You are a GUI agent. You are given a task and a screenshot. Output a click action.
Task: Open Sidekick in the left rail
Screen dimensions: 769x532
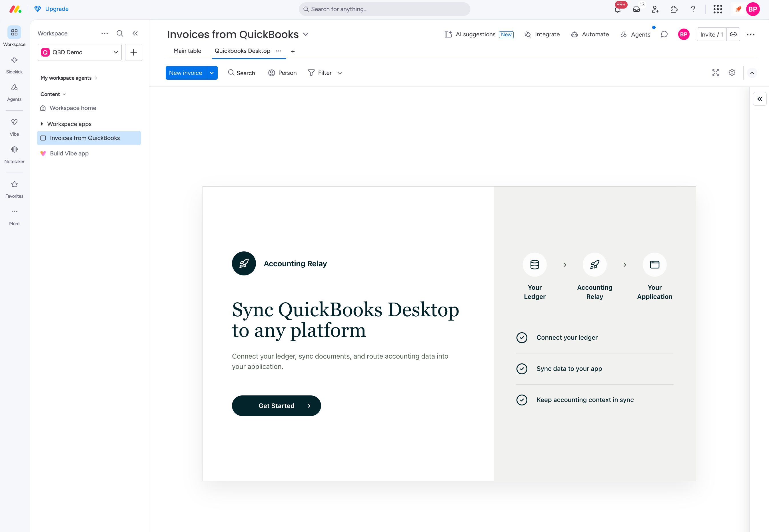coord(14,65)
